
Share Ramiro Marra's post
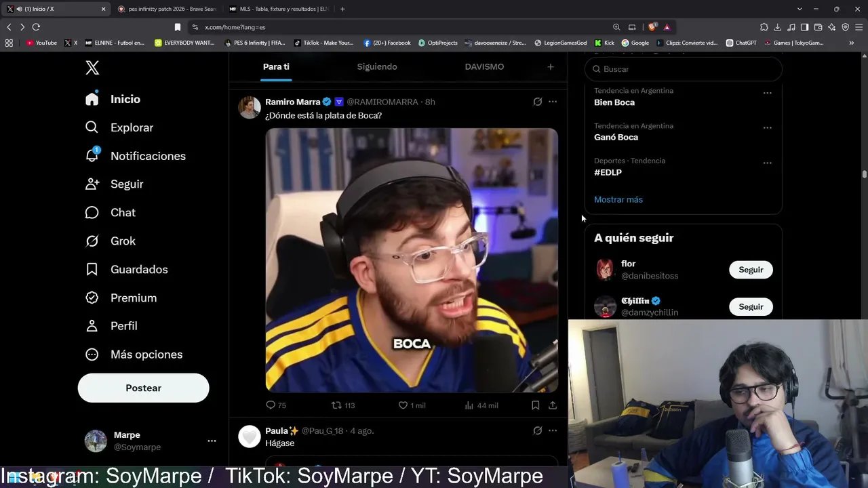(553, 405)
